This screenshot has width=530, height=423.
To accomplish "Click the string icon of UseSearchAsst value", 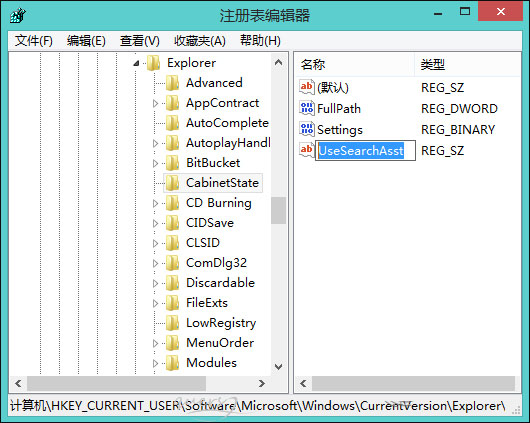I will 307,150.
